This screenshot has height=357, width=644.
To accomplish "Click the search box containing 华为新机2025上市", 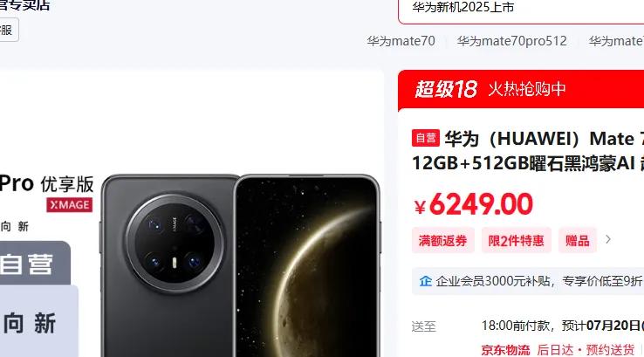I will pos(521,10).
